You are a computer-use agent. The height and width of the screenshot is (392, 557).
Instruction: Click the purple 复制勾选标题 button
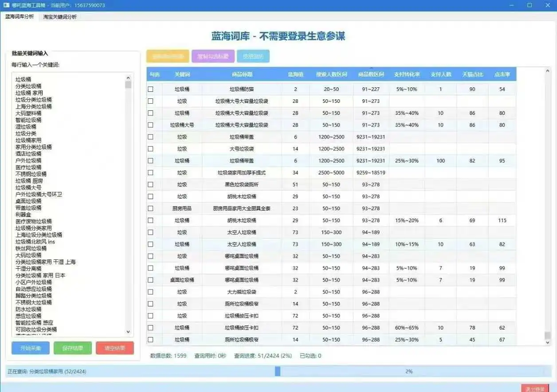click(x=213, y=56)
